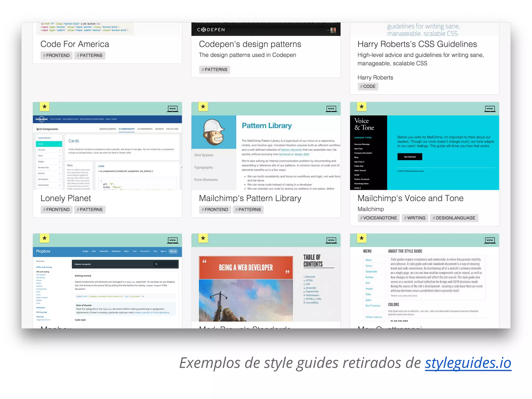Open the www website icon on Mailchimp's Pattern Library card

(331, 109)
